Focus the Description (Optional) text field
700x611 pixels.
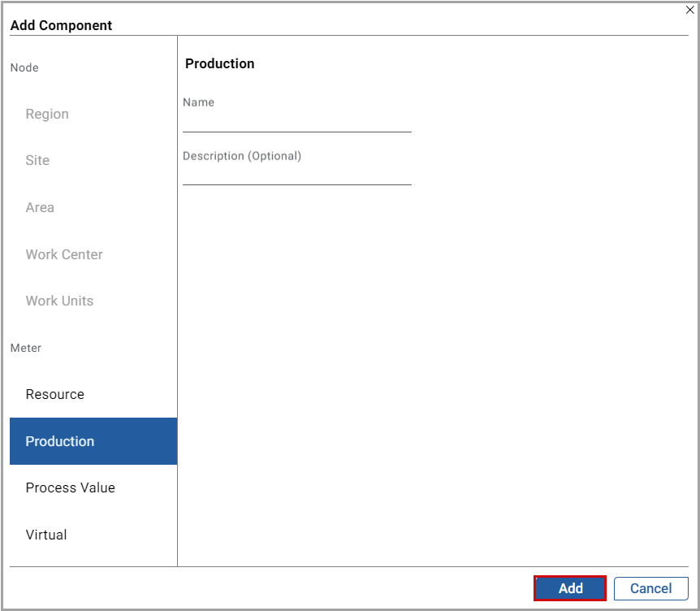tap(296, 175)
